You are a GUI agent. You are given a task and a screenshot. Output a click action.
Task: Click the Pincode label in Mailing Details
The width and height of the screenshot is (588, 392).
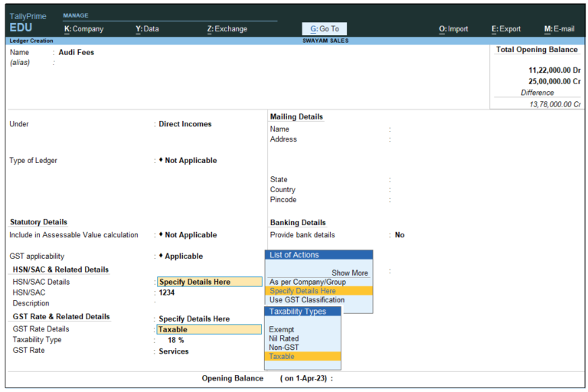point(283,200)
